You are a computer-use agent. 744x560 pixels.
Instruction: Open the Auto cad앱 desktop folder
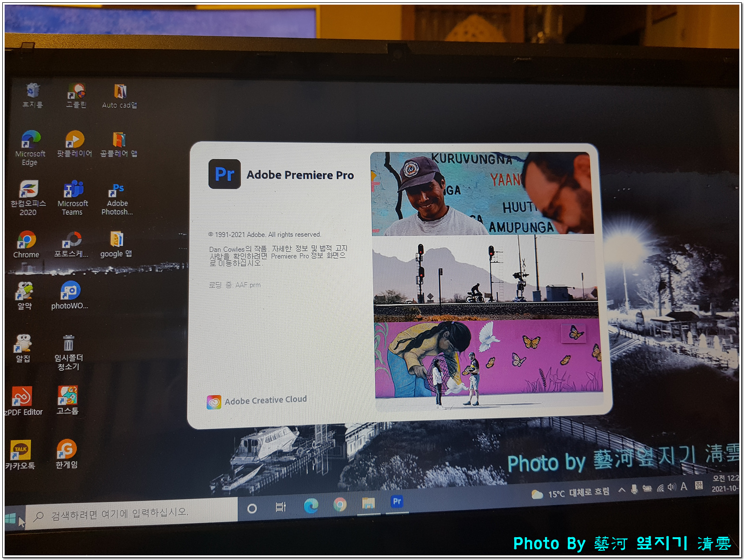point(120,96)
